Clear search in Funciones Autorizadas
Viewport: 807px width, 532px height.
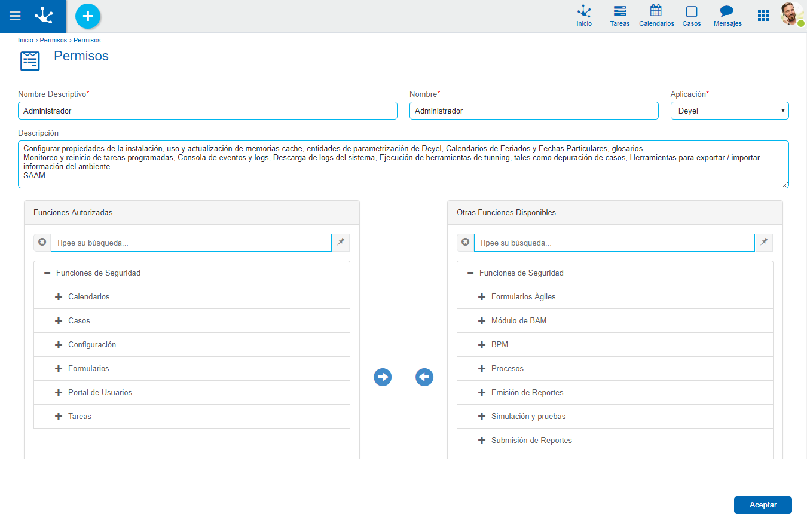(42, 243)
